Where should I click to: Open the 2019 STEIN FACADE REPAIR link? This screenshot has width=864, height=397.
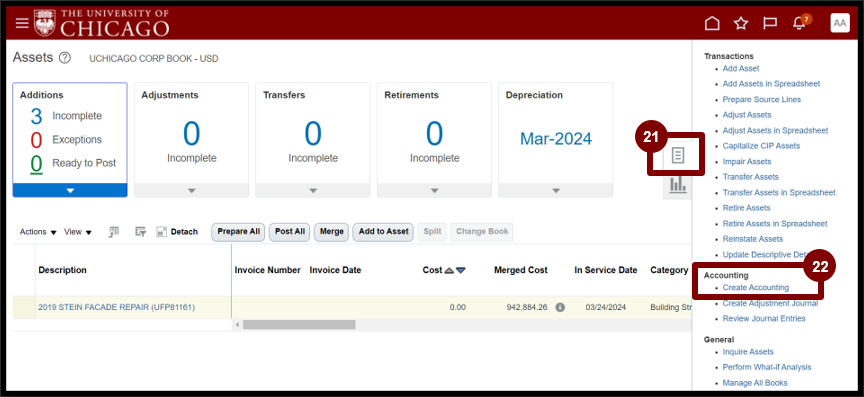[x=116, y=307]
